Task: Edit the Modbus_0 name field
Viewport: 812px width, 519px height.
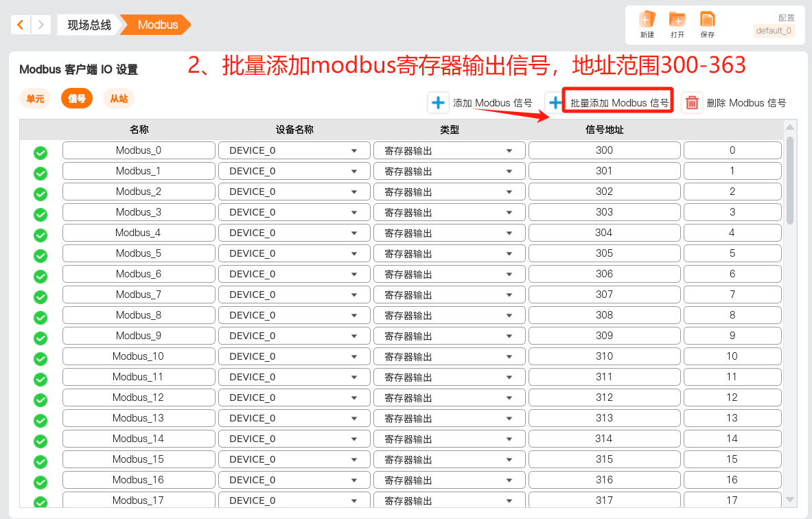Action: [x=139, y=150]
